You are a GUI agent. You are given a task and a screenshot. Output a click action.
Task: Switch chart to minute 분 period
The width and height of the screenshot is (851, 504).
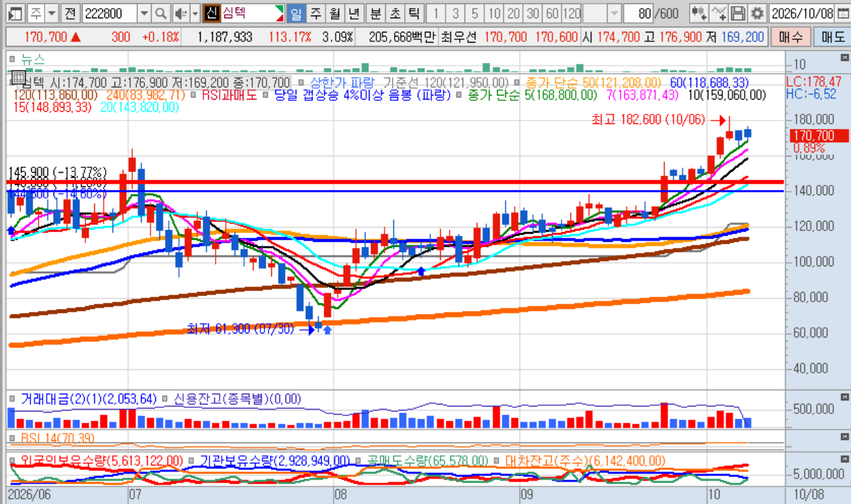(375, 13)
